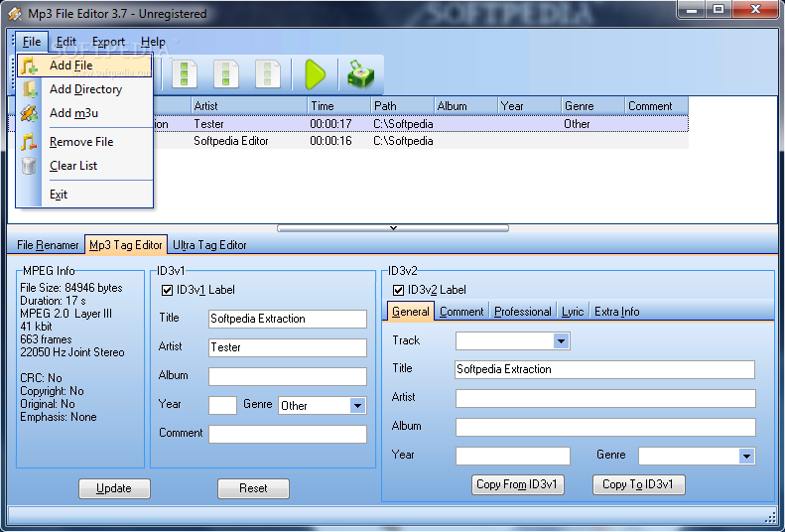785x532 pixels.
Task: Click the ID3v2 Album input field
Action: 605,428
